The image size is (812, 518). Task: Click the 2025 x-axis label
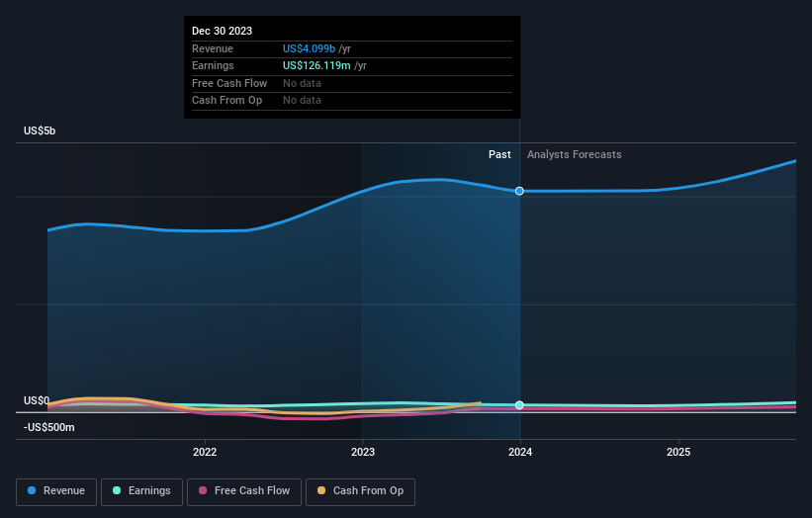678,452
